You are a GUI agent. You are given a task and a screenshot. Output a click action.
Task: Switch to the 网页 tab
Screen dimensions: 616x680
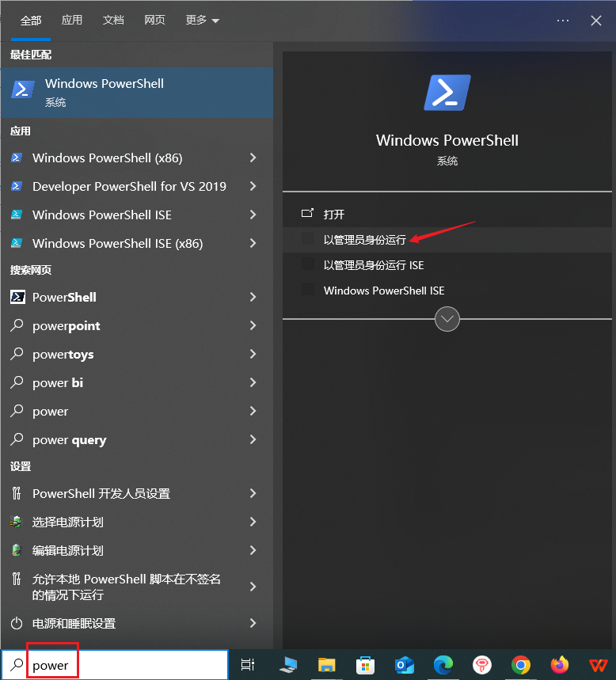click(x=154, y=20)
